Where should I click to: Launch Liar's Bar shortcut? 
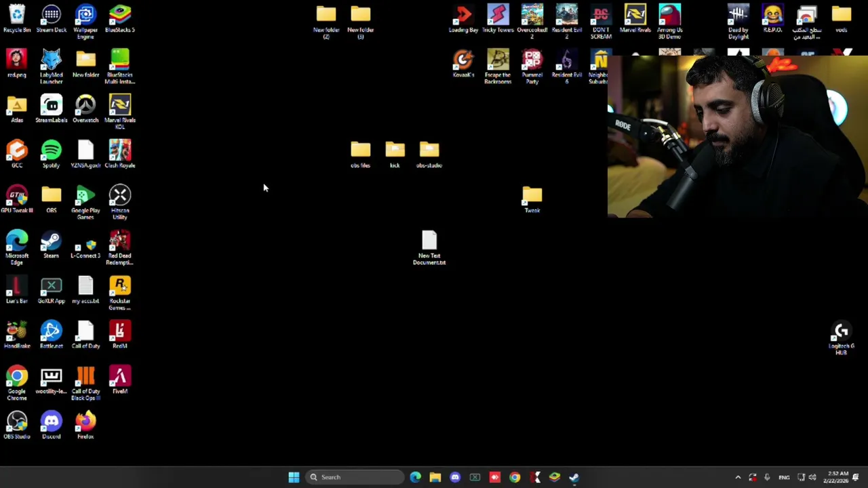click(17, 289)
